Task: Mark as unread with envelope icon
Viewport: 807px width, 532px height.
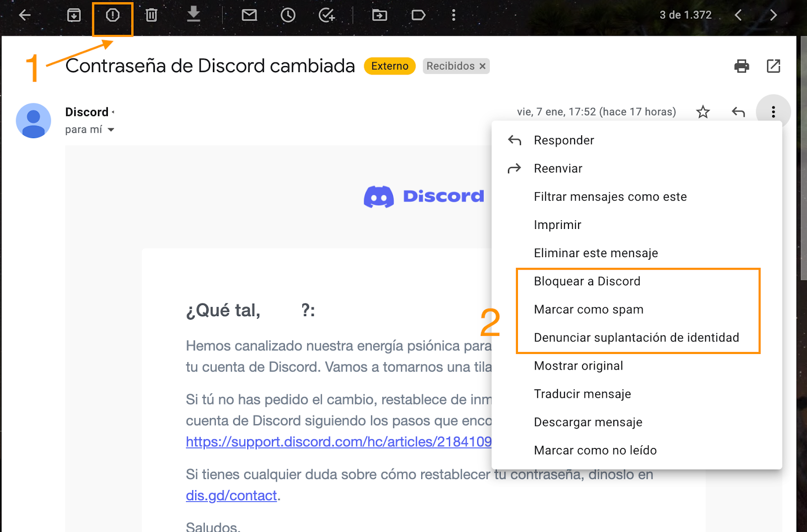Action: [249, 15]
